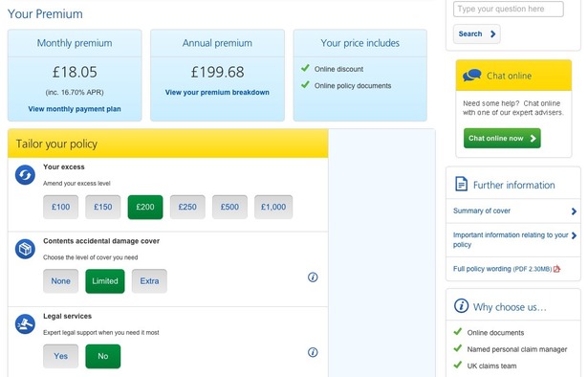This screenshot has width=588, height=377.
Task: Expand Important information relating to your policy arrow
Action: coord(574,235)
